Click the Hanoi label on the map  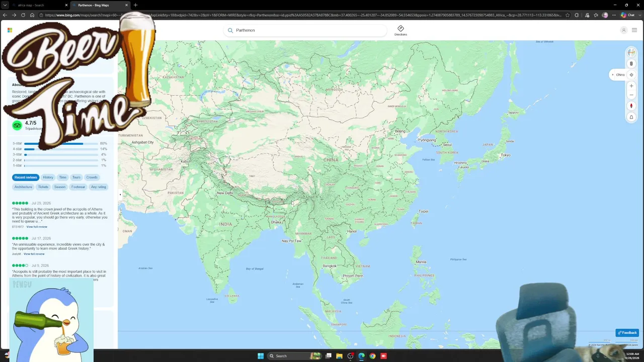[352, 231]
